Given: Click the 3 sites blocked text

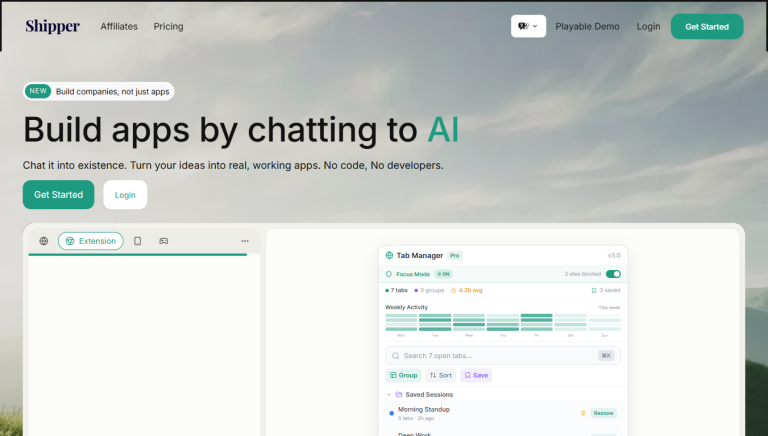Looking at the screenshot, I should [x=582, y=274].
